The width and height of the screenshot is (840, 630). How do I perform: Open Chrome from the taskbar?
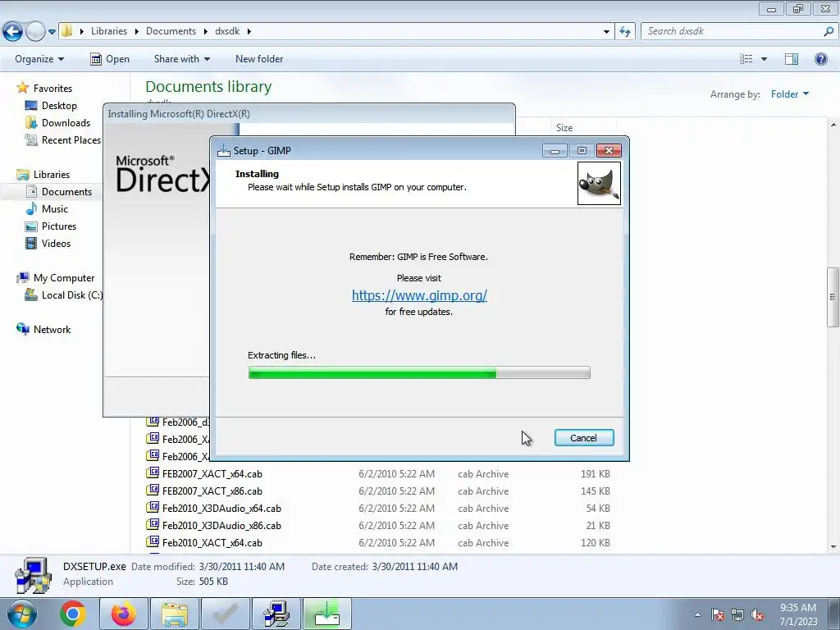click(72, 614)
